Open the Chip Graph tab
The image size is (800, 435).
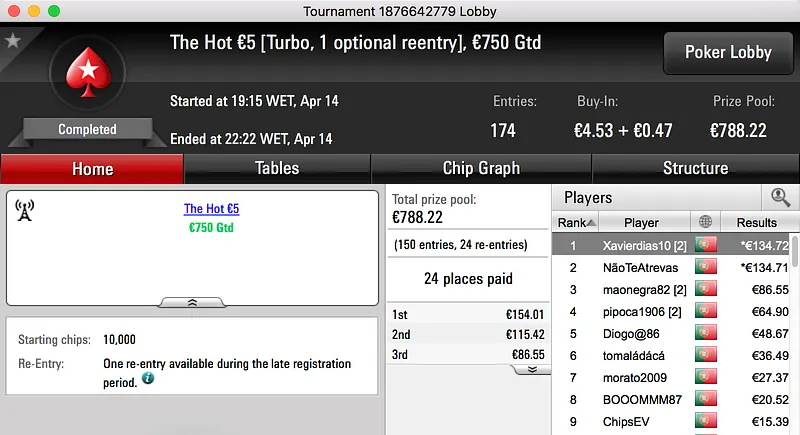pyautogui.click(x=481, y=168)
